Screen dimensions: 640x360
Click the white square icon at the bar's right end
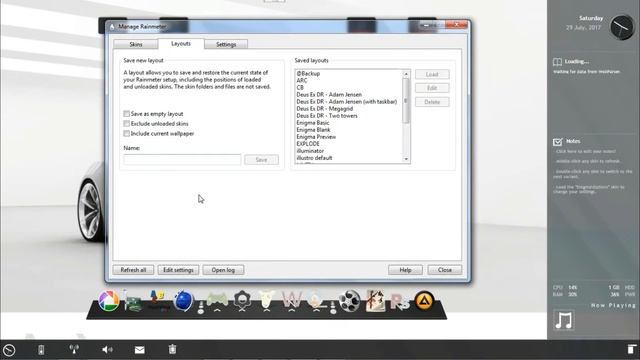point(631,349)
